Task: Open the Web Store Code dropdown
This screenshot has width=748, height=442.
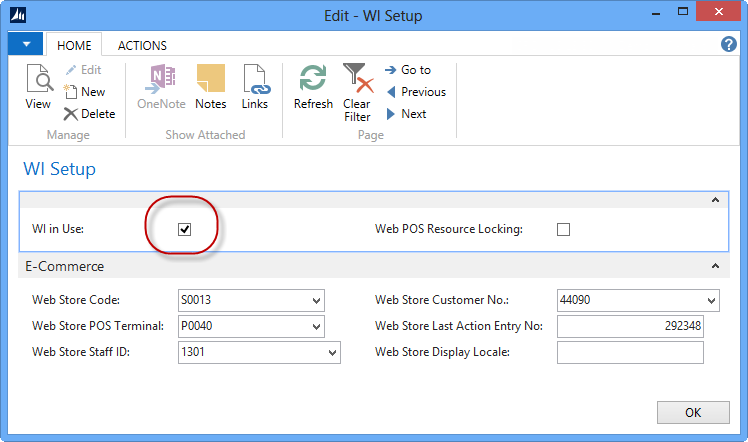Action: point(317,300)
